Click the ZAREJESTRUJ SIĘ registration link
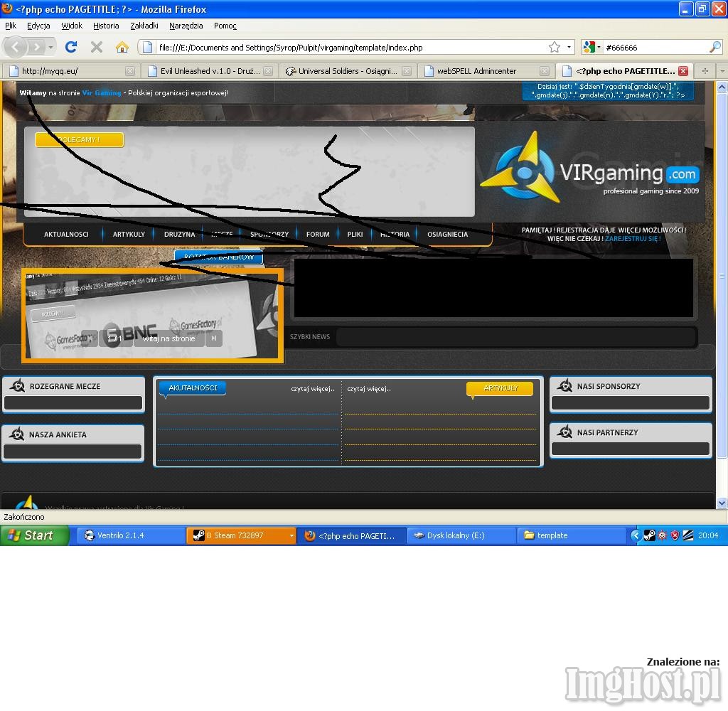The height and width of the screenshot is (711, 728). pos(632,239)
